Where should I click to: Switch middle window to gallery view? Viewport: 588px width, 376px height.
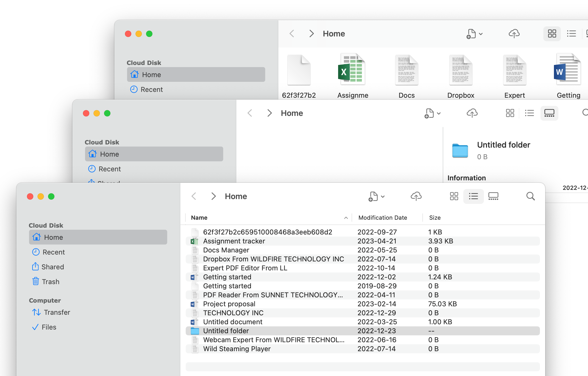(549, 113)
